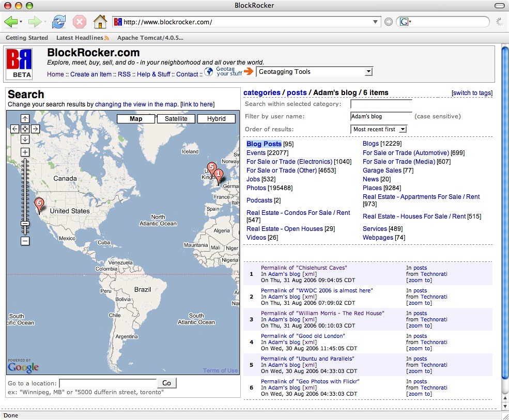This screenshot has height=420, width=509.
Task: Pan the map left with arrow
Action: [x=14, y=129]
